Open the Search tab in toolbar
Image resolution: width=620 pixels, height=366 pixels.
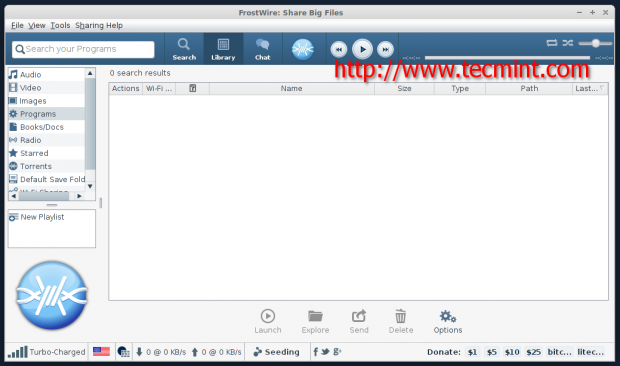(x=184, y=49)
